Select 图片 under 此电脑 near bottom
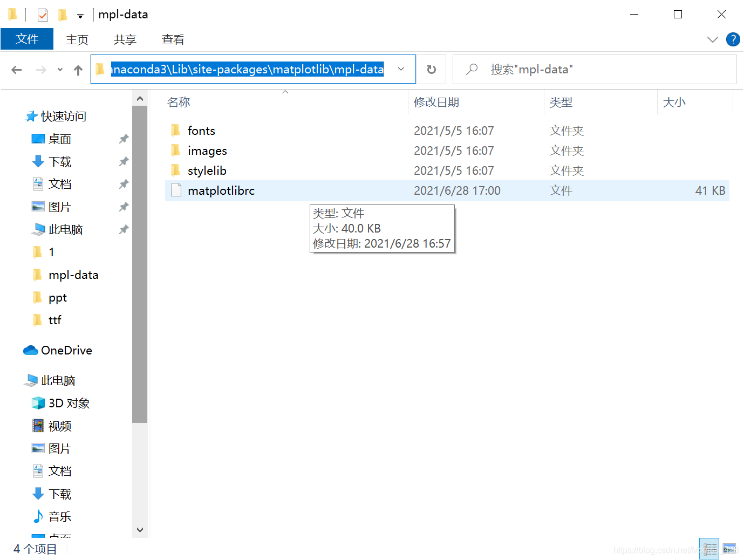The height and width of the screenshot is (560, 744). pos(59,449)
